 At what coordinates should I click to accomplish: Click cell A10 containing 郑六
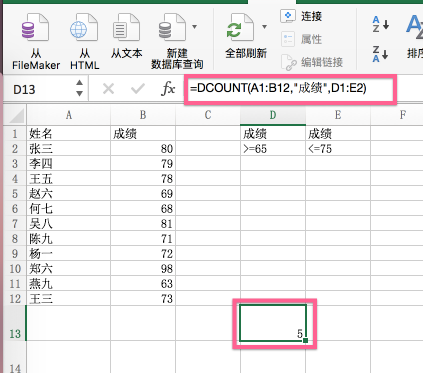point(68,268)
